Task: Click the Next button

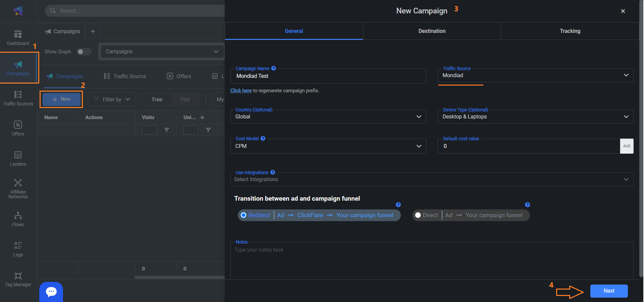Action: (x=608, y=291)
